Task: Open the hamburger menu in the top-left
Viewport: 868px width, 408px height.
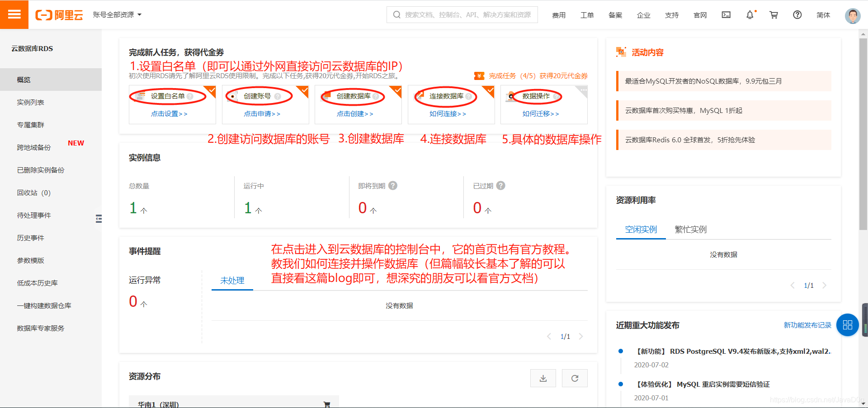Action: 14,14
